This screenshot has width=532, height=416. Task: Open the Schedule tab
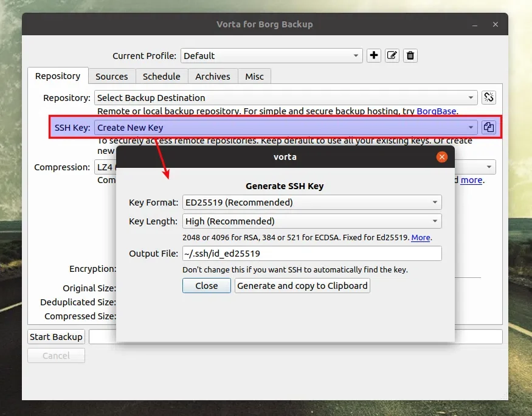[x=161, y=76]
